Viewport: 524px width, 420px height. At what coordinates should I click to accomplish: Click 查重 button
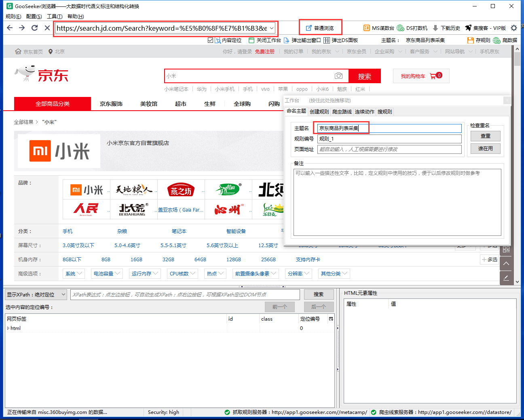tap(485, 136)
